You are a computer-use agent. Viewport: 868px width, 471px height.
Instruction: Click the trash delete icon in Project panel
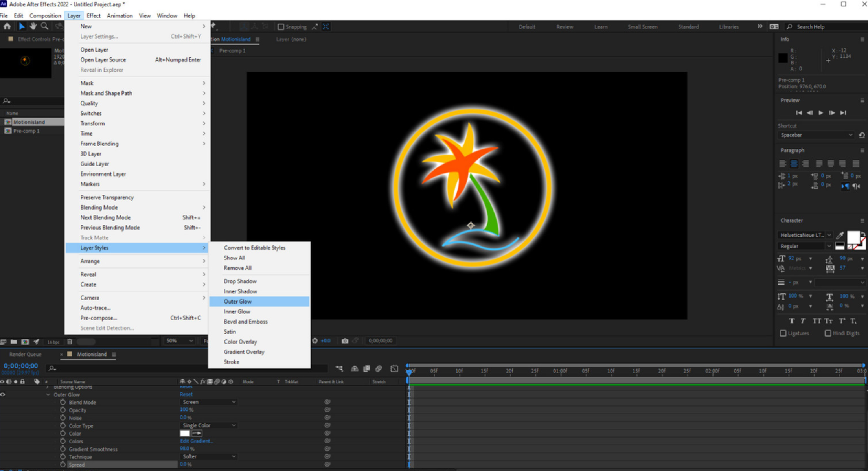(x=70, y=342)
